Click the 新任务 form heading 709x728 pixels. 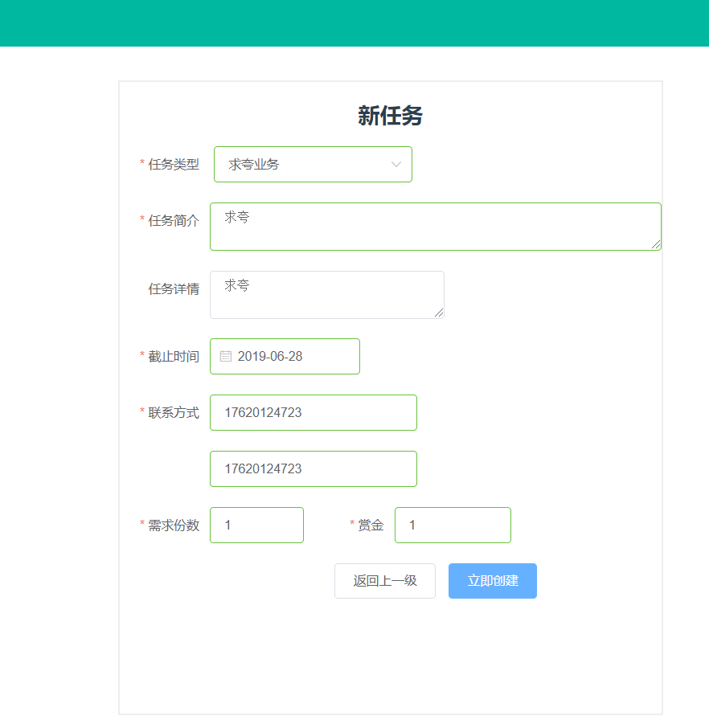point(390,116)
